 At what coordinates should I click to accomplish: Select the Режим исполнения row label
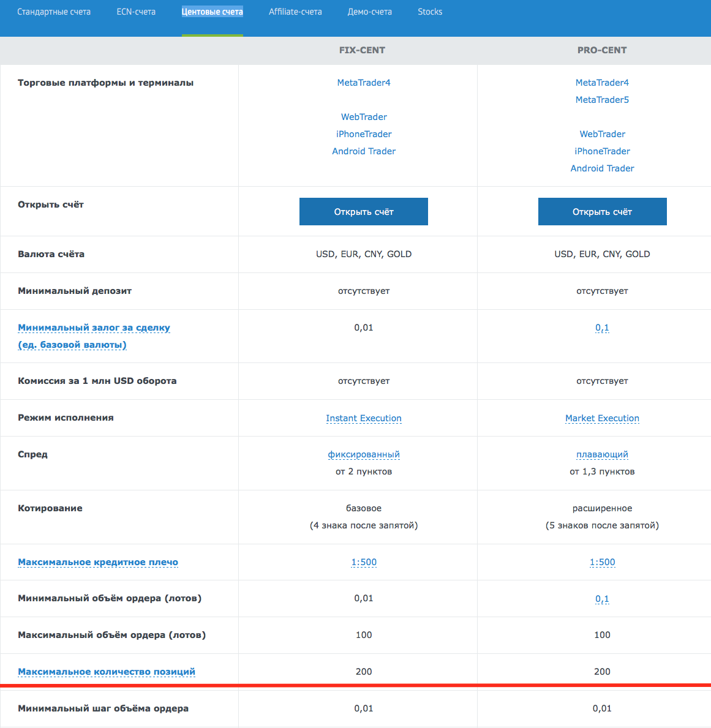coord(66,418)
